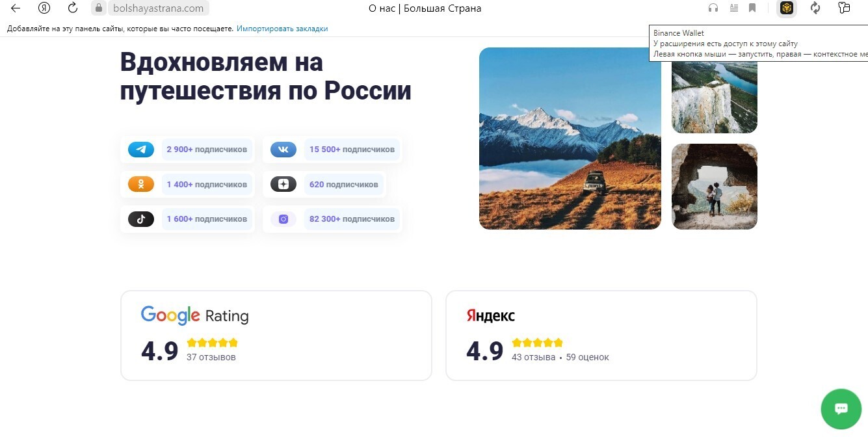The width and height of the screenshot is (868, 437).
Task: Check site security via the lock icon
Action: [x=99, y=8]
